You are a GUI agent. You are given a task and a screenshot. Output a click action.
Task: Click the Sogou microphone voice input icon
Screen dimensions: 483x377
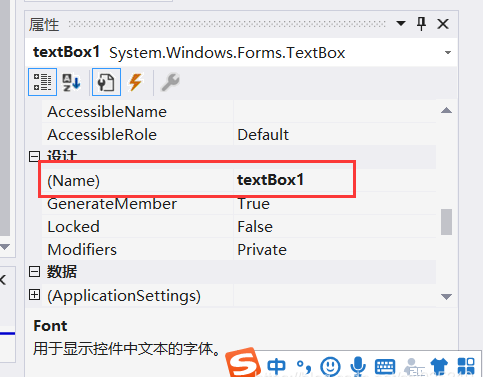click(358, 366)
